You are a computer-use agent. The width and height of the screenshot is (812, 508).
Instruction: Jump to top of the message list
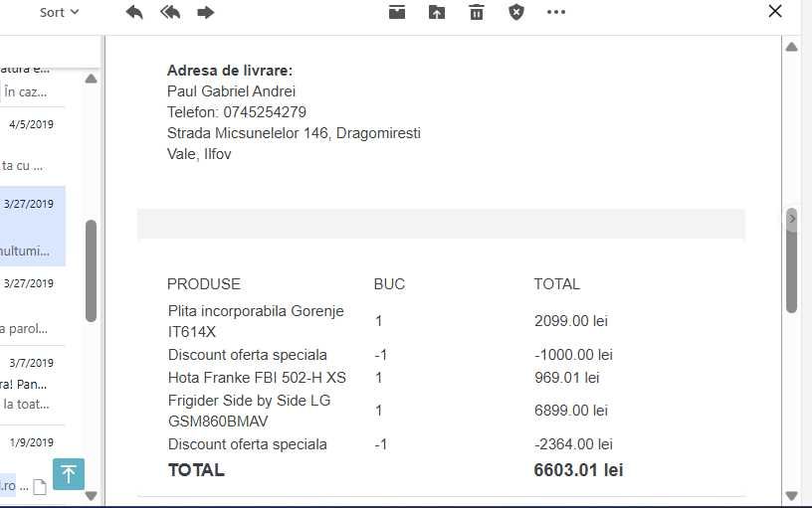[x=69, y=474]
